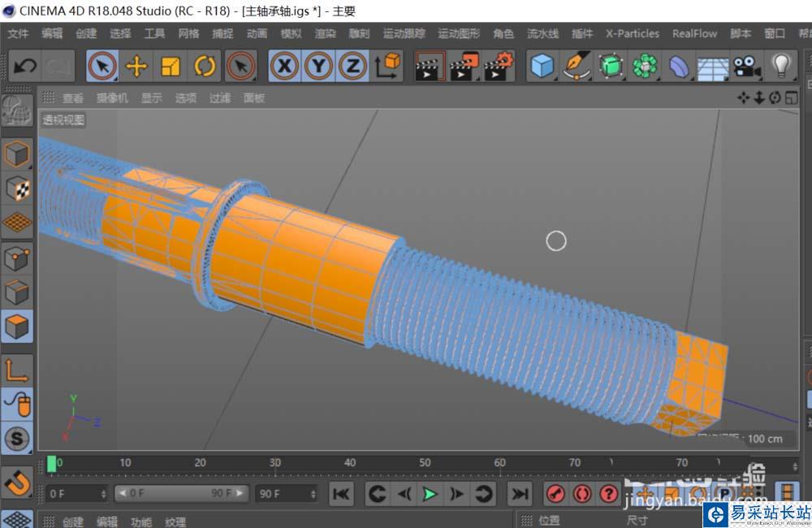Add a Light bulb object

(781, 66)
